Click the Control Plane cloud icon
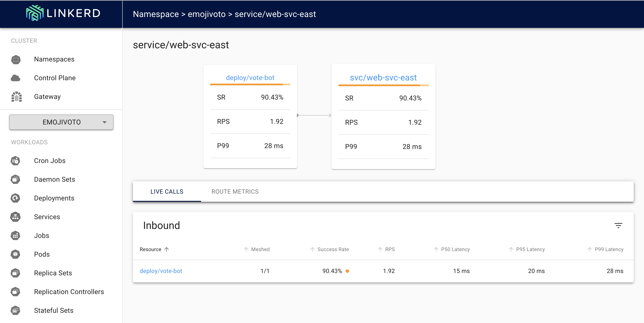 click(x=16, y=78)
